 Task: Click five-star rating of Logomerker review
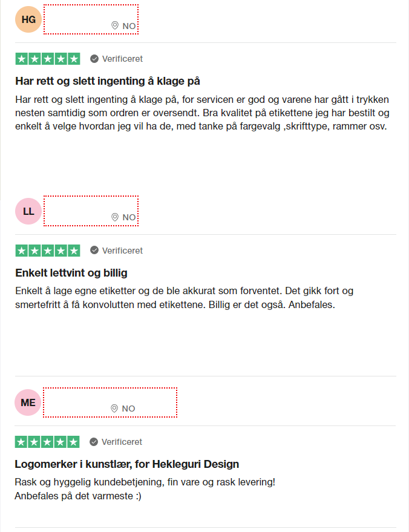[x=47, y=442]
